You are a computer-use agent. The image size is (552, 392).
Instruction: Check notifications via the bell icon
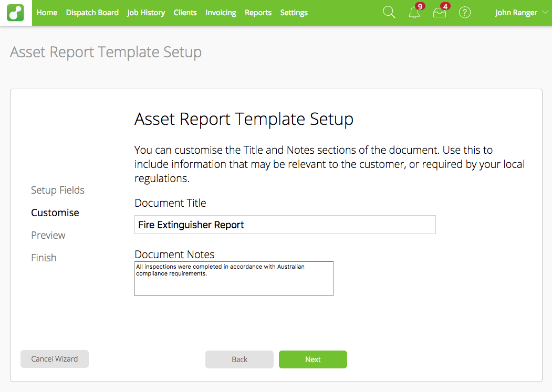pyautogui.click(x=414, y=13)
